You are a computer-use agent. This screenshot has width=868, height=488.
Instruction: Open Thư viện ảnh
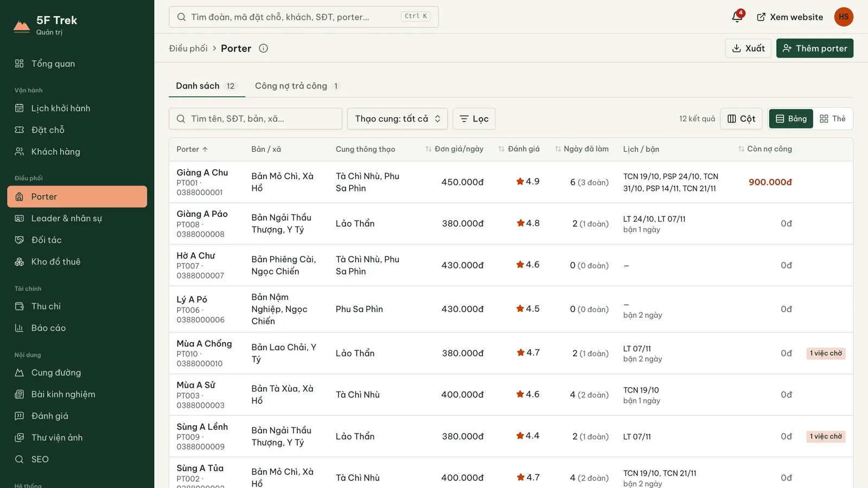click(x=77, y=438)
